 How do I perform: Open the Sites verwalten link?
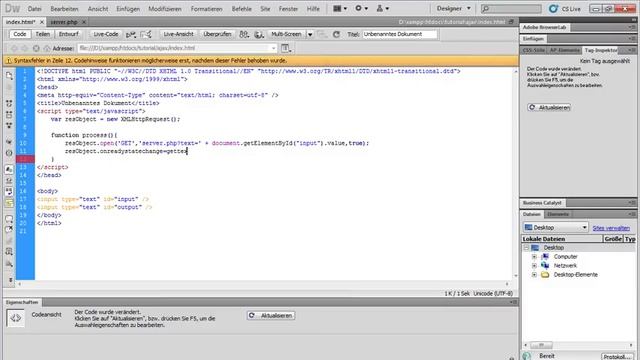(611, 228)
